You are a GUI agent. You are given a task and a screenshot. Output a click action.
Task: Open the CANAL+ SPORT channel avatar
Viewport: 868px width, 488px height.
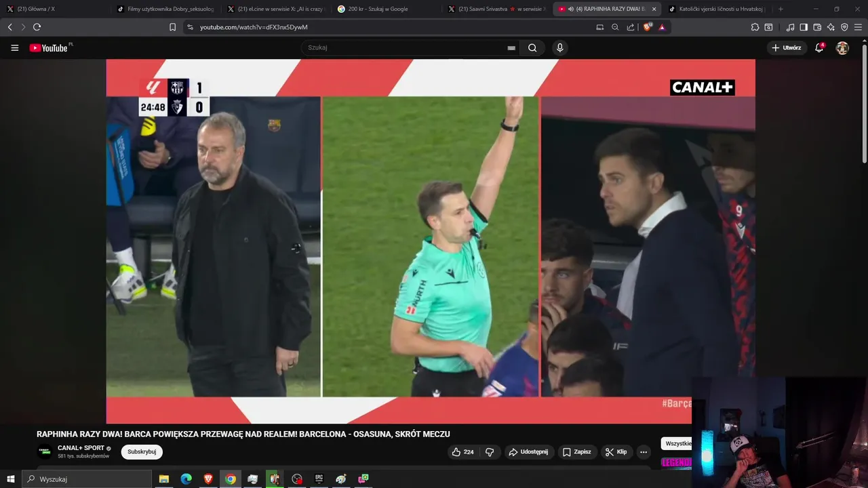coord(44,452)
